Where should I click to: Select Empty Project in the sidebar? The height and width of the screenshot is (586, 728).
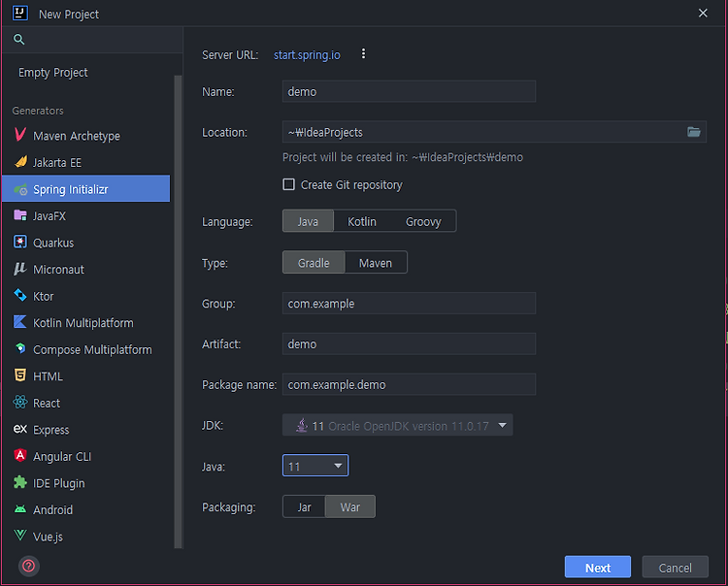point(53,73)
